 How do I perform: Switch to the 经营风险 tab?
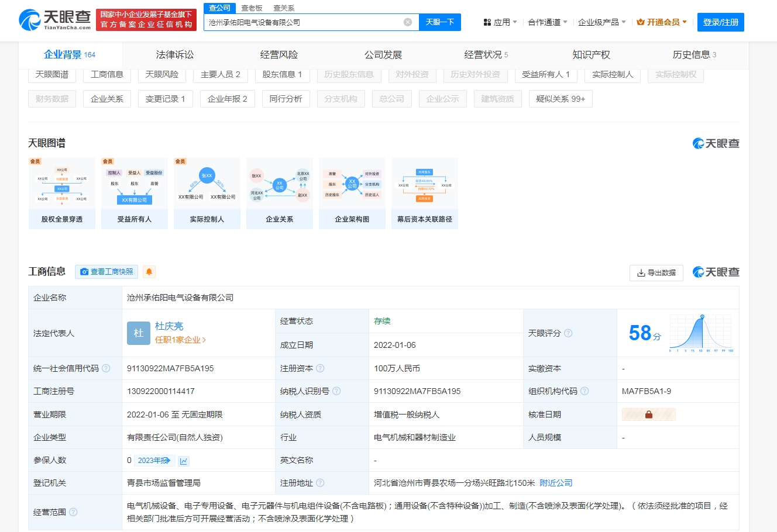click(x=279, y=55)
